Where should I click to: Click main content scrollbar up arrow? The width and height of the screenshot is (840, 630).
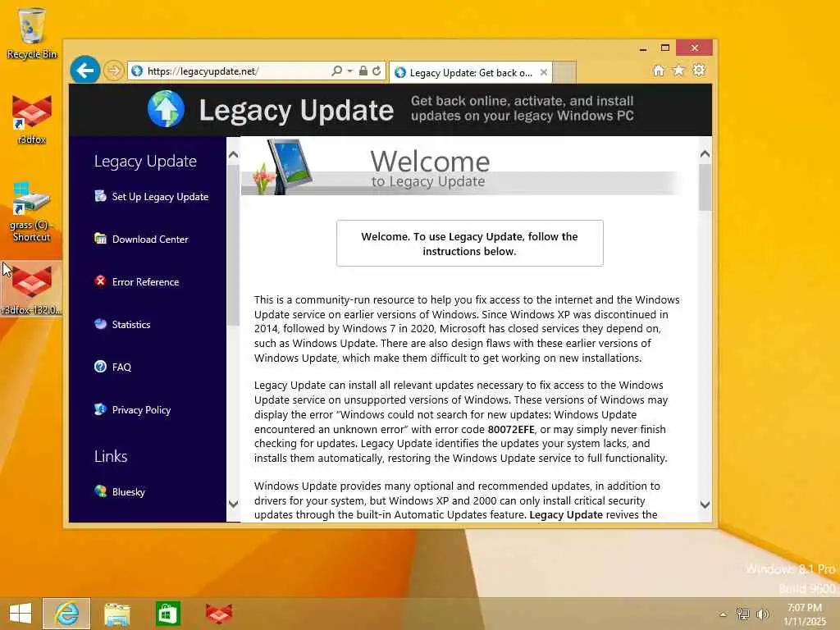point(705,154)
